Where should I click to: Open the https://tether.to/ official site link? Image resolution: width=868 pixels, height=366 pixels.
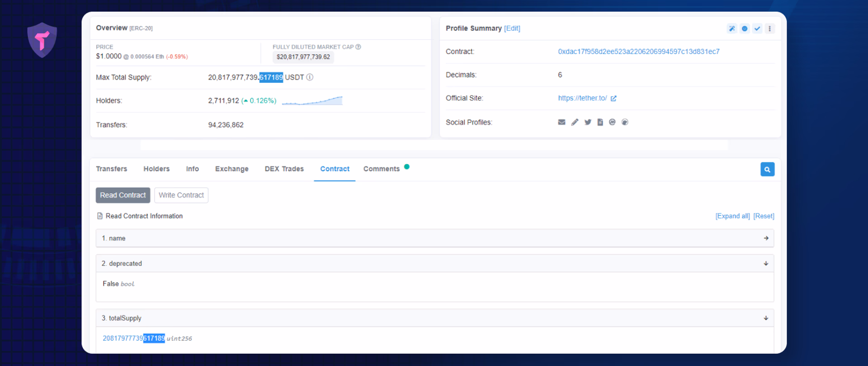[582, 98]
